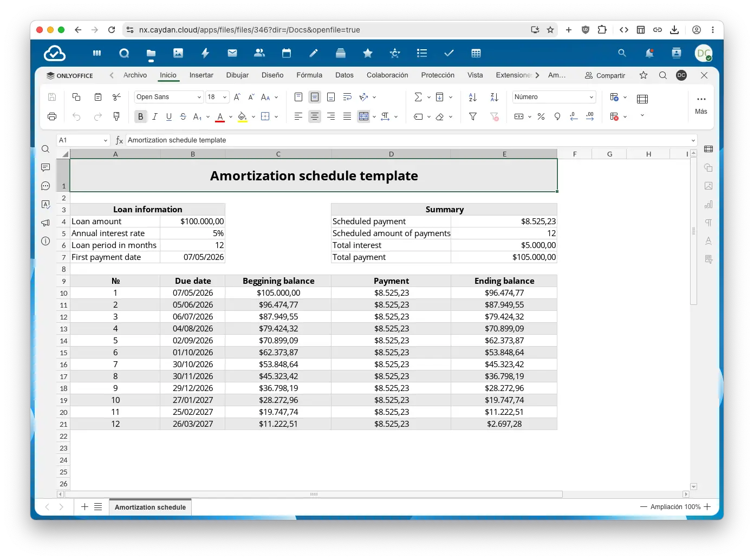Open the Archivo menu tab
Viewport: 754px width, 560px height.
click(x=135, y=75)
